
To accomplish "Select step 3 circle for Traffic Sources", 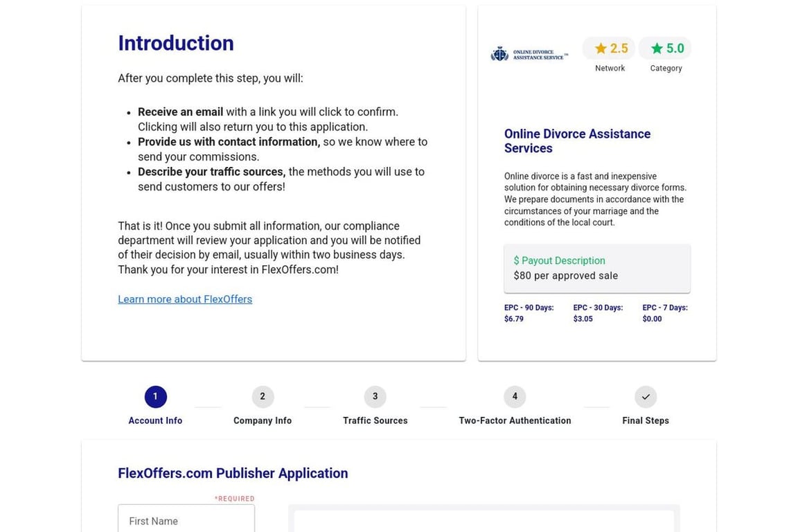I will (375, 397).
